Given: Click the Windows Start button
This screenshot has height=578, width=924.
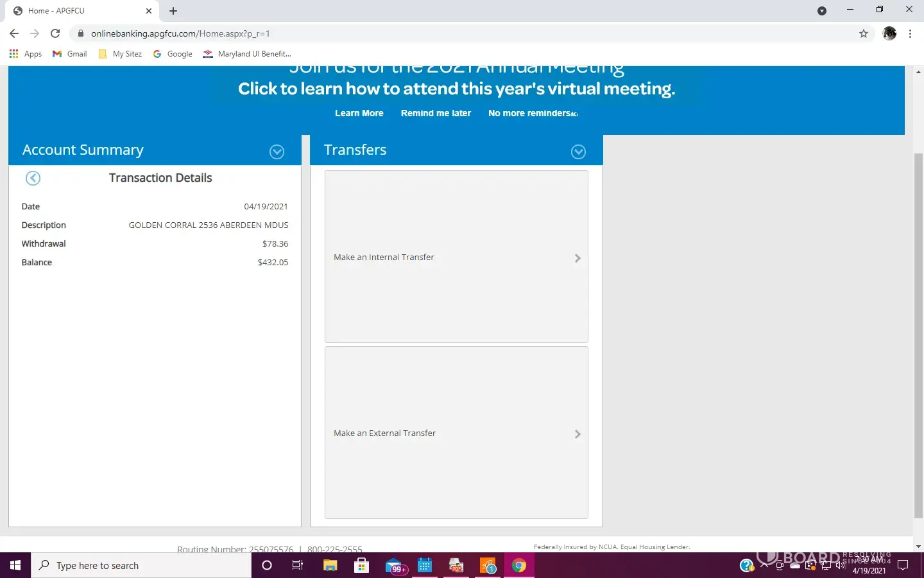Looking at the screenshot, I should tap(15, 565).
